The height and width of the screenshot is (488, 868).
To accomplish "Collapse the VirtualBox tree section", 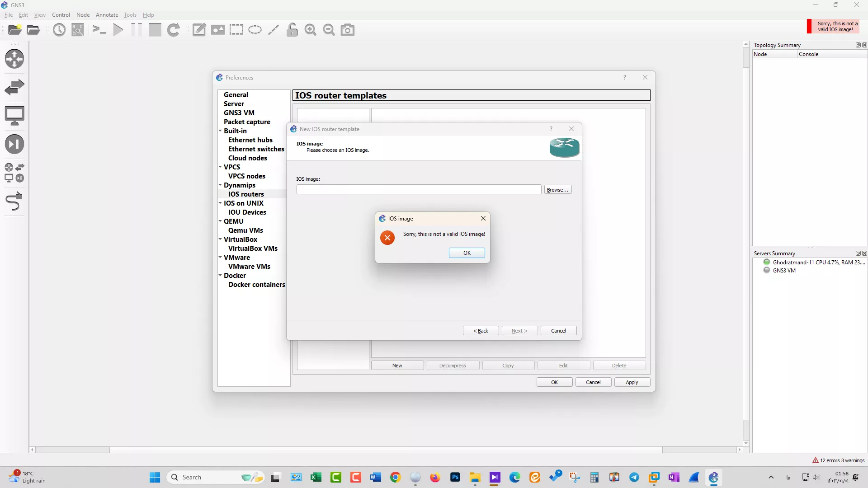I will (x=220, y=239).
